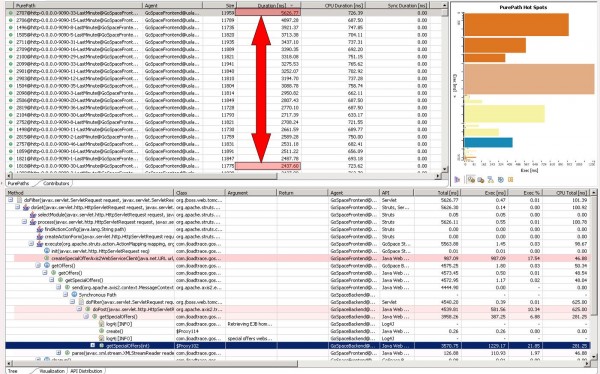Click the CPU Duration [ms] column header
Image resolution: width=600 pixels, height=374 pixels.
[333, 5]
